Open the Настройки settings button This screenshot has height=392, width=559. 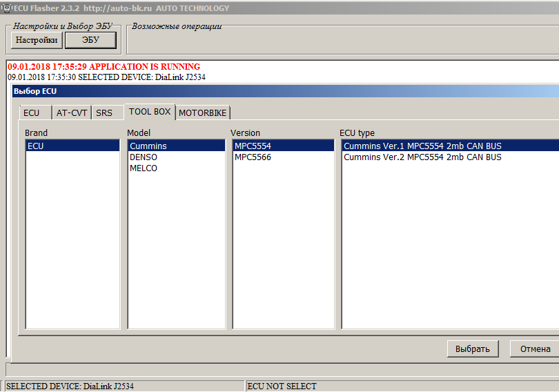37,40
